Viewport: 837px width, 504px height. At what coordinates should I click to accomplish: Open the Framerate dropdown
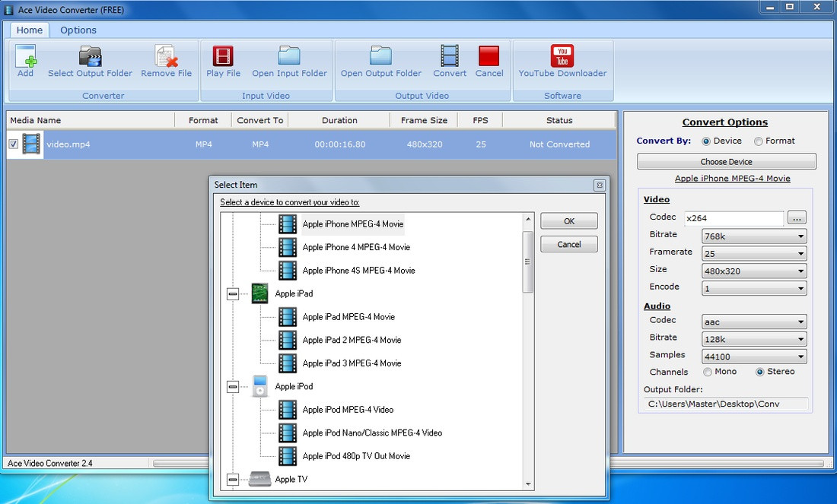[x=754, y=253]
